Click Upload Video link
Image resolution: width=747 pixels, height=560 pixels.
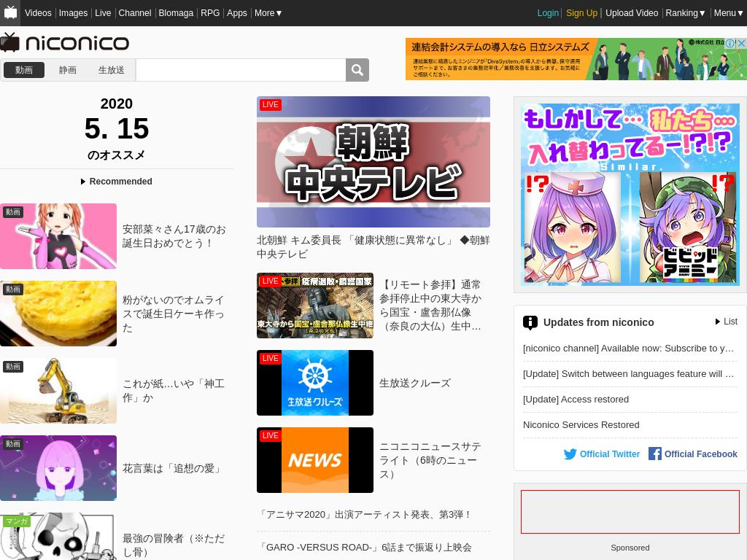(632, 13)
